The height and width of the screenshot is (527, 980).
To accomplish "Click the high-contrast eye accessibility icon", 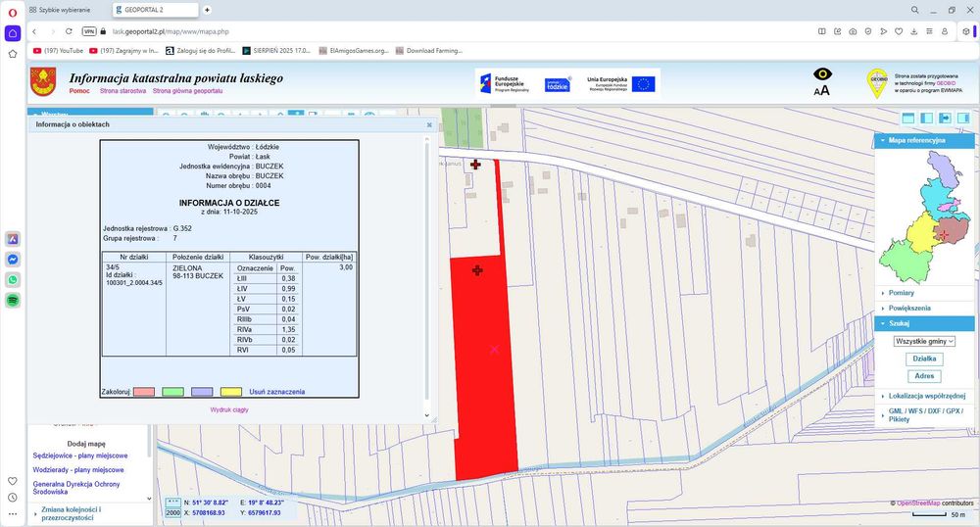I will pyautogui.click(x=821, y=73).
